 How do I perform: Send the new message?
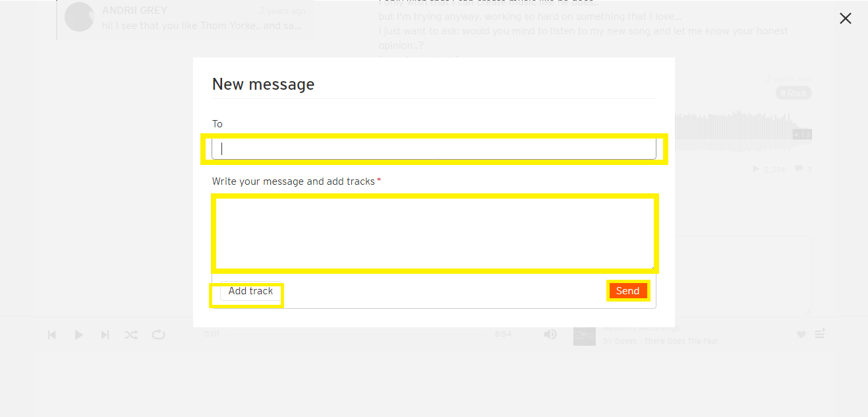[627, 291]
